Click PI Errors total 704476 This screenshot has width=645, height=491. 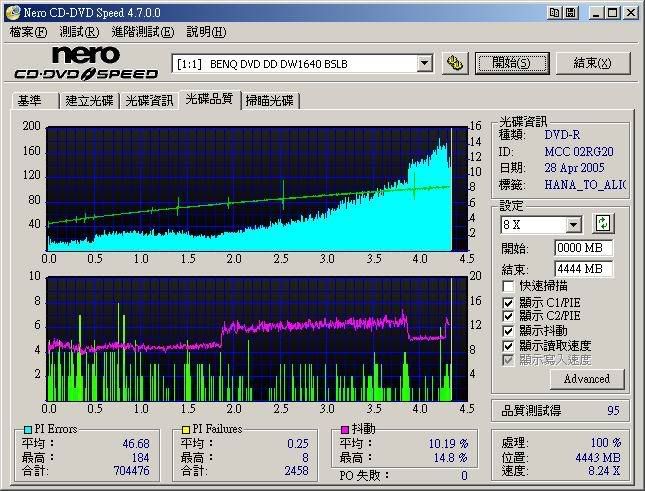pos(131,470)
